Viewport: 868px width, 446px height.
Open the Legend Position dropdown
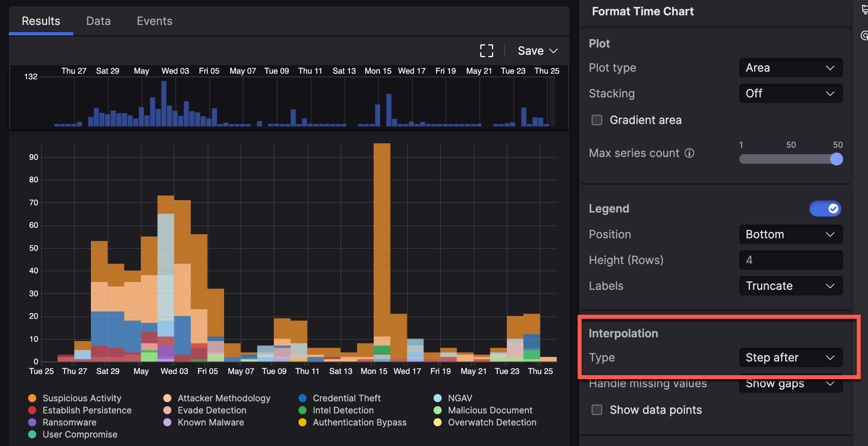tap(790, 234)
